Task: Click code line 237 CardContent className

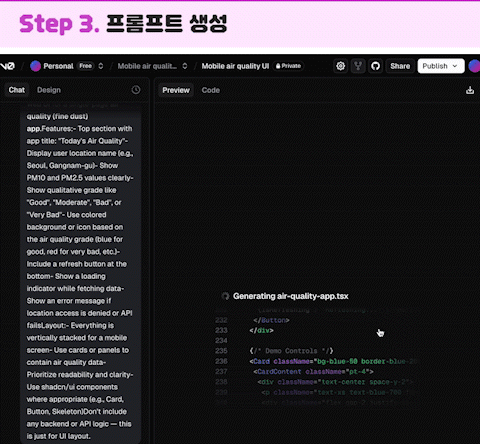Action: pos(313,371)
